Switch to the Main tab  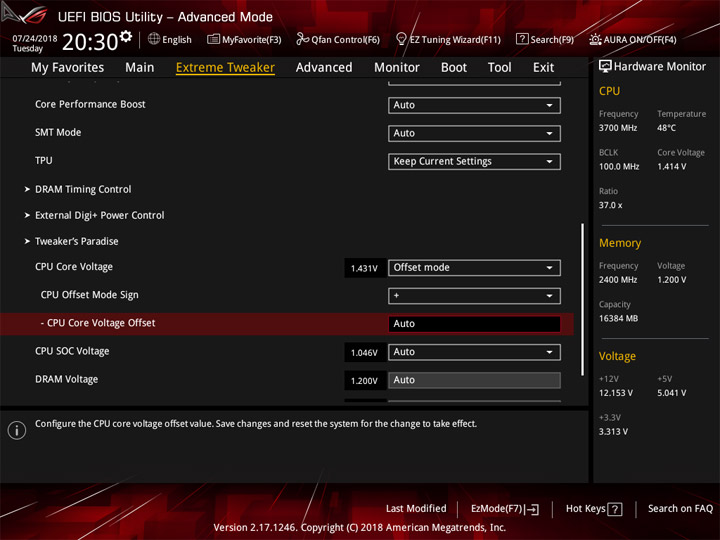click(x=140, y=68)
